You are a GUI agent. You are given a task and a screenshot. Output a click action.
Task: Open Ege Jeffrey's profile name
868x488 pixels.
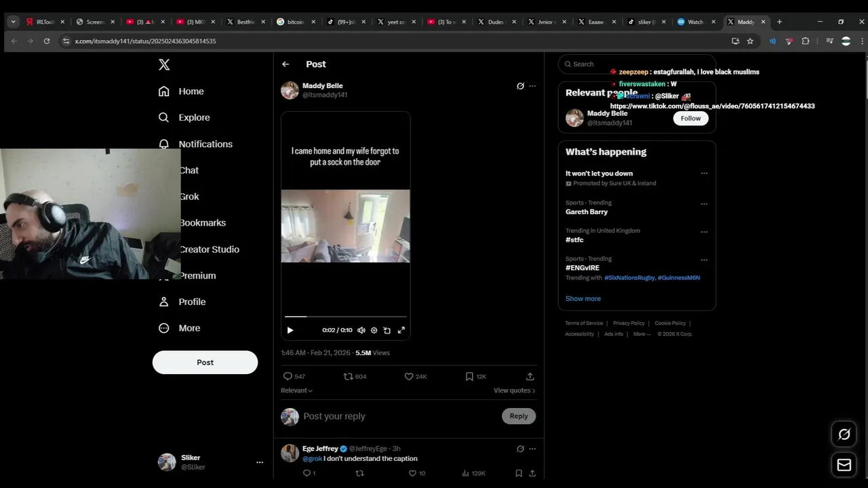coord(320,449)
